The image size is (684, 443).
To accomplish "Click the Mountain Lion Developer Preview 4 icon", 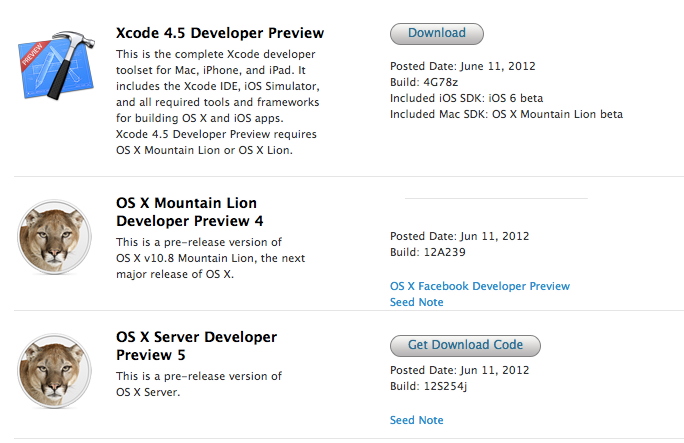I will click(55, 237).
